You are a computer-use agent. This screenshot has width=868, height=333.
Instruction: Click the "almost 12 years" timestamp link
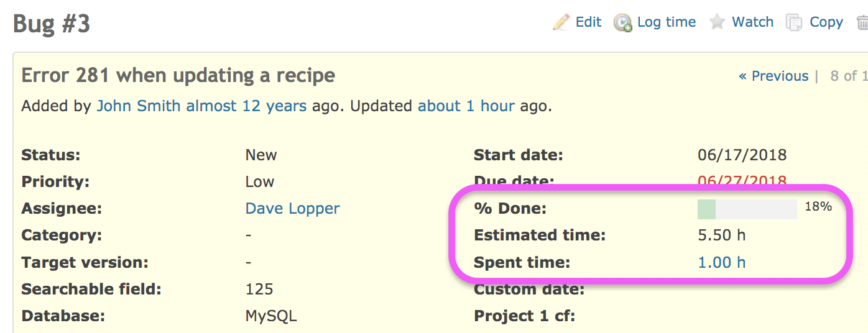pos(246,106)
